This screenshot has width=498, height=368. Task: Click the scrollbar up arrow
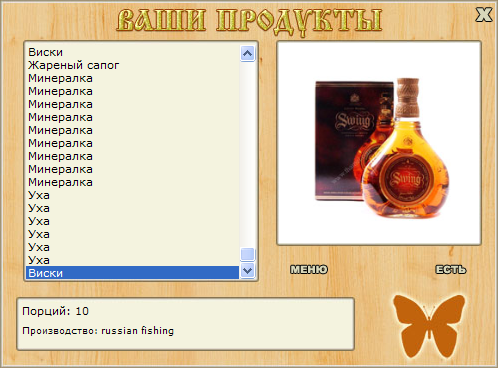(247, 53)
